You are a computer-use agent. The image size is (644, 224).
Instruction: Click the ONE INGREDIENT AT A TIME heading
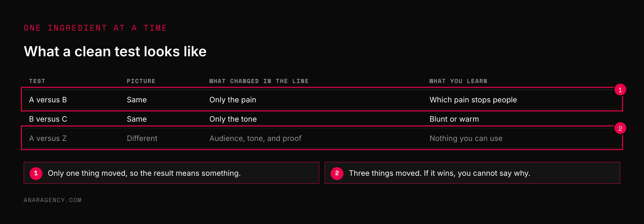click(x=95, y=28)
